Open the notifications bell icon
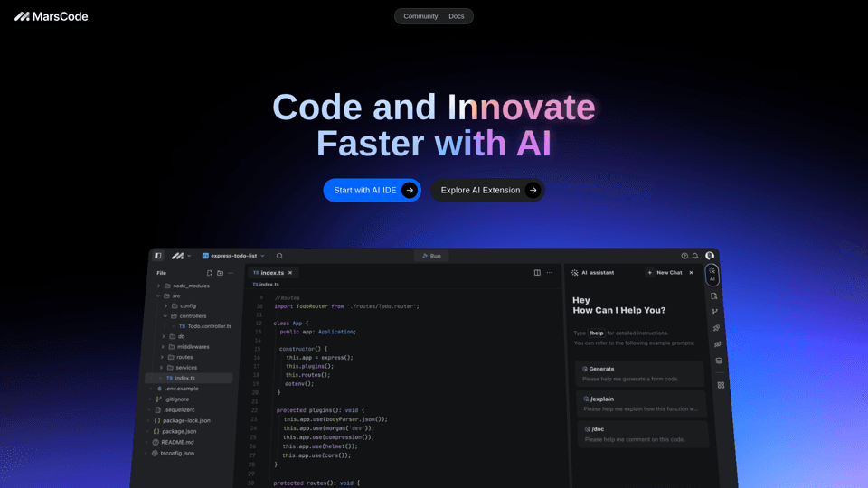The image size is (868, 488). coord(695,256)
